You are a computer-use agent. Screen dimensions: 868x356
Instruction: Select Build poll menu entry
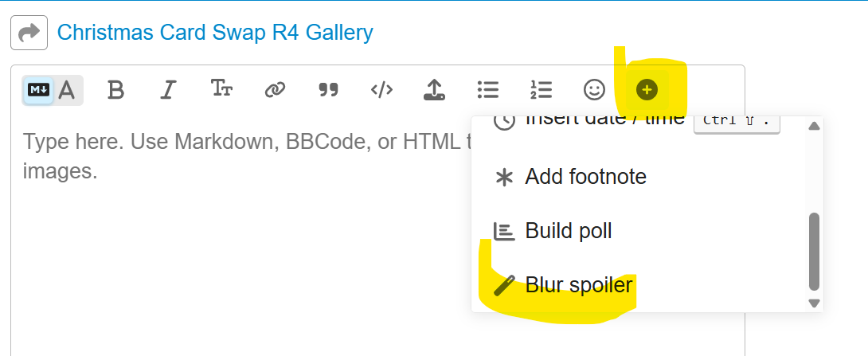[x=568, y=231]
